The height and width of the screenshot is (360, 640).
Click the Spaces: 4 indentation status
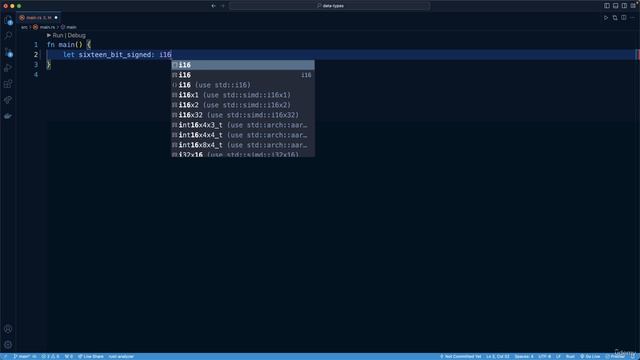click(524, 356)
